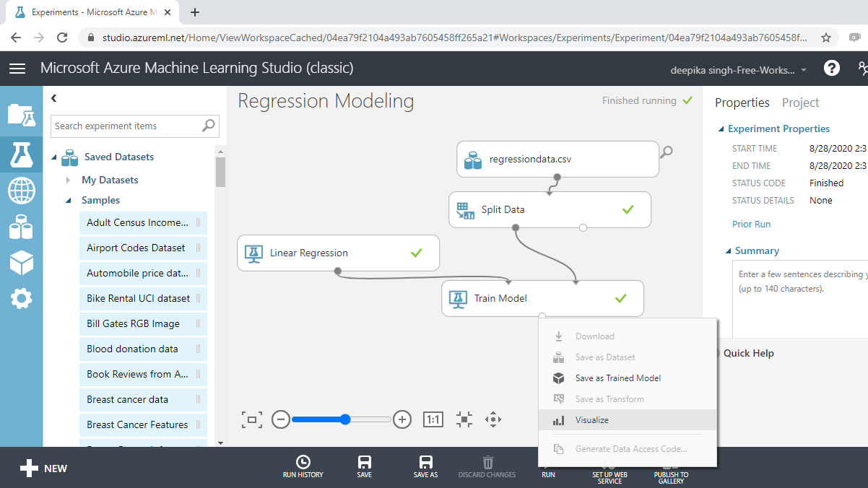Click the search magnifier in experiment items

pyautogui.click(x=209, y=126)
